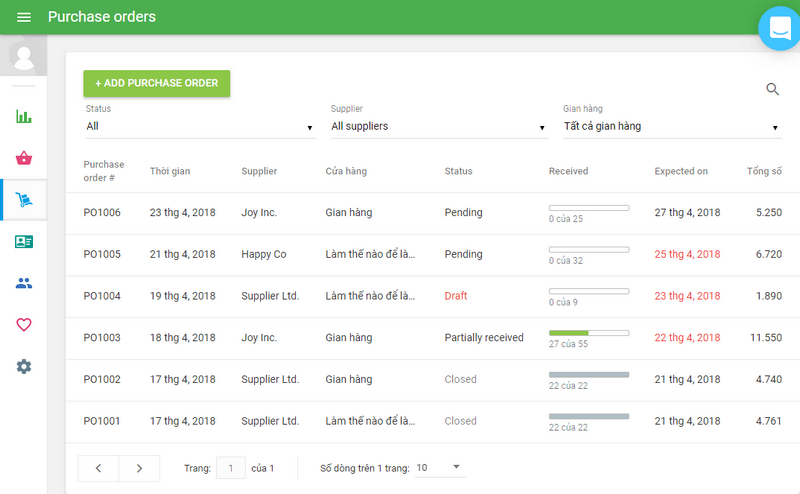Open the chat support bubble
Screen dimensions: 800x494
point(781,29)
